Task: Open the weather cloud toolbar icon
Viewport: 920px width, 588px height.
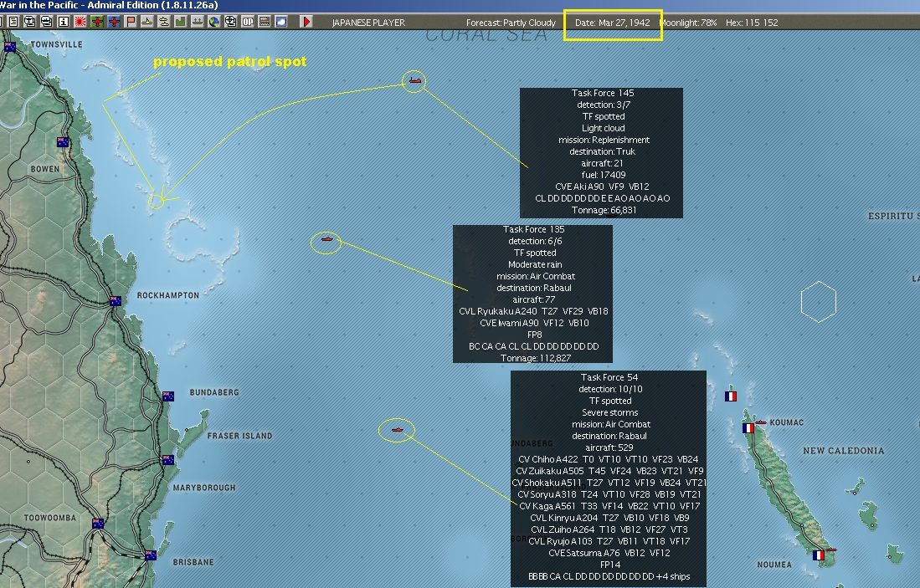Action: [x=281, y=22]
